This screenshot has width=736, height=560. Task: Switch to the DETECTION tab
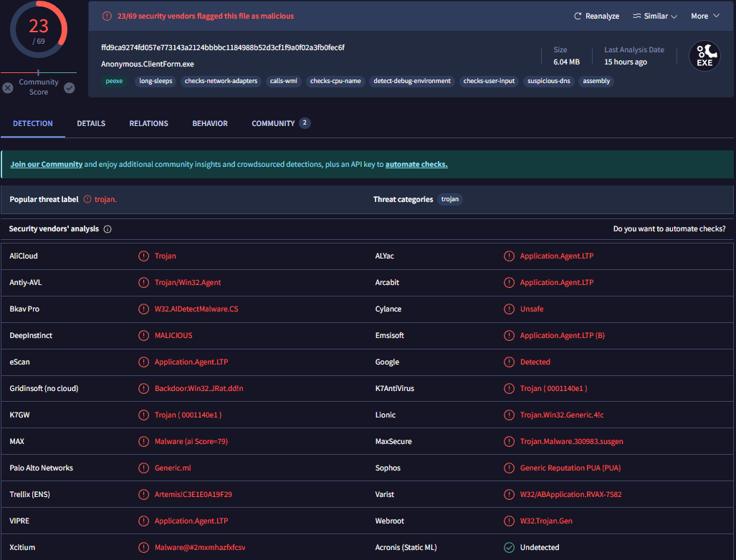click(x=33, y=123)
